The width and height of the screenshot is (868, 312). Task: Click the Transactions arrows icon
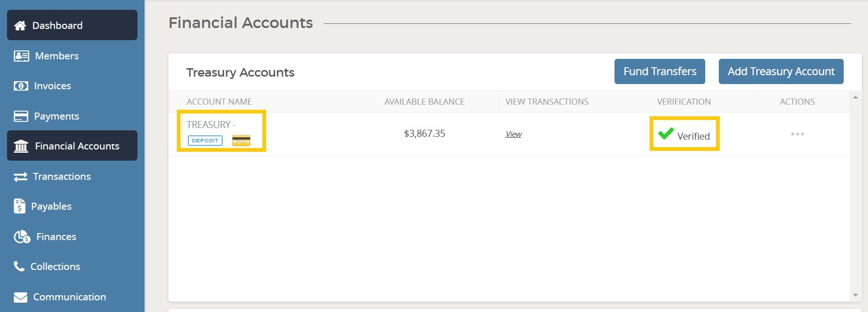[21, 177]
